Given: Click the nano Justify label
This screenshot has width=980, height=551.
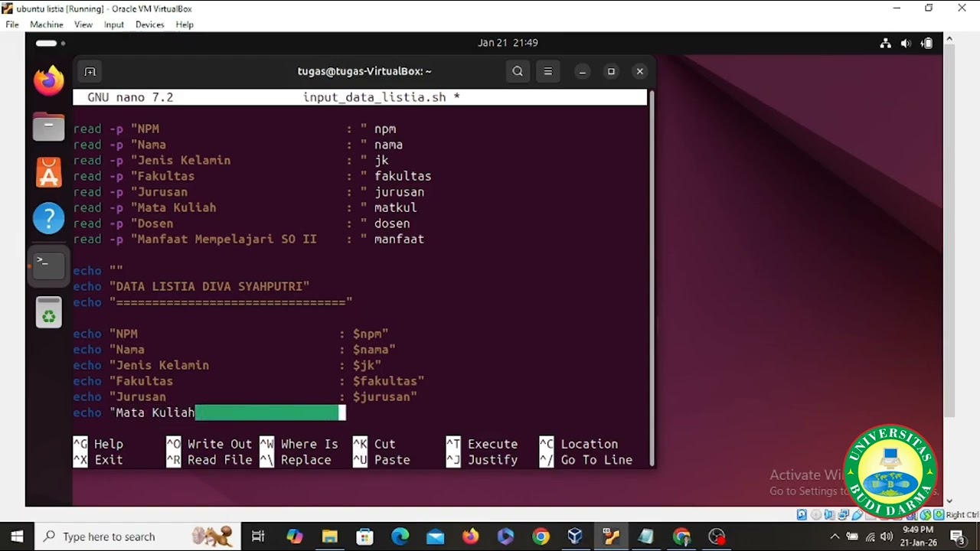Looking at the screenshot, I should point(492,460).
